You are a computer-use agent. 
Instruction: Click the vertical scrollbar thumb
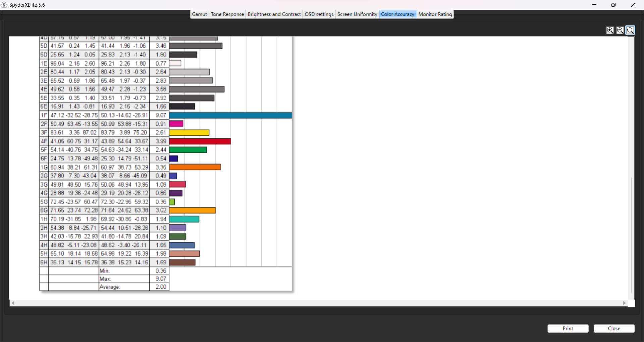click(x=631, y=235)
